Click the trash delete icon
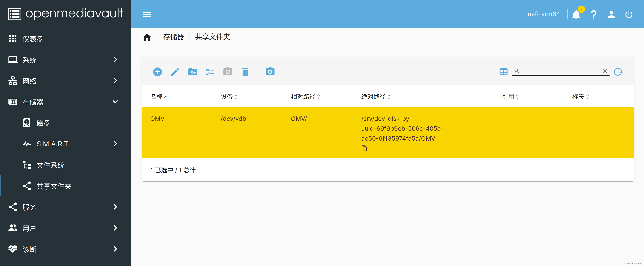 [x=245, y=72]
